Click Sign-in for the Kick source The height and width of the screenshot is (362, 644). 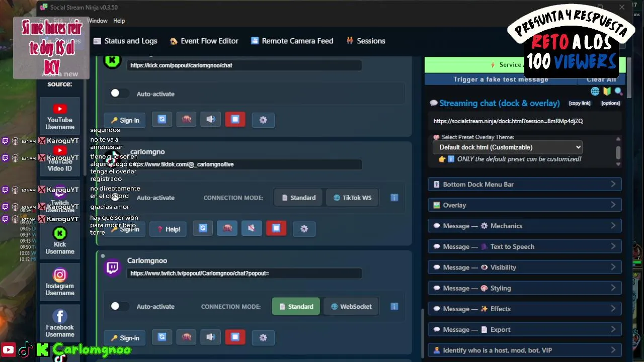pos(125,120)
